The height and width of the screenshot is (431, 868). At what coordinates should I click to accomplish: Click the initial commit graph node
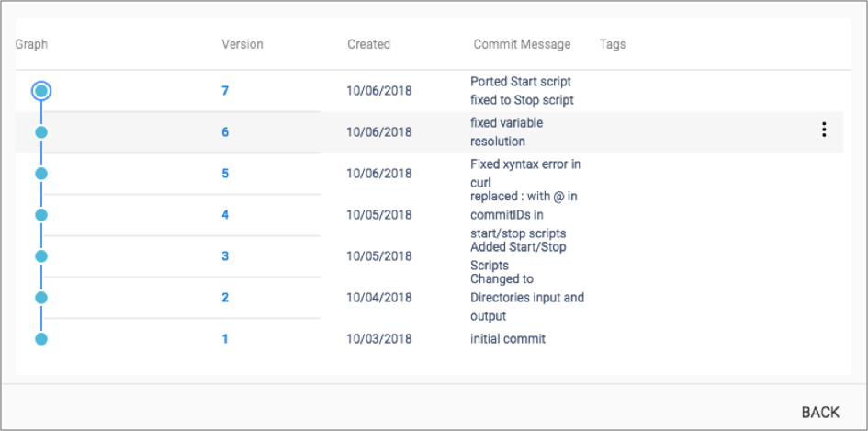(40, 339)
